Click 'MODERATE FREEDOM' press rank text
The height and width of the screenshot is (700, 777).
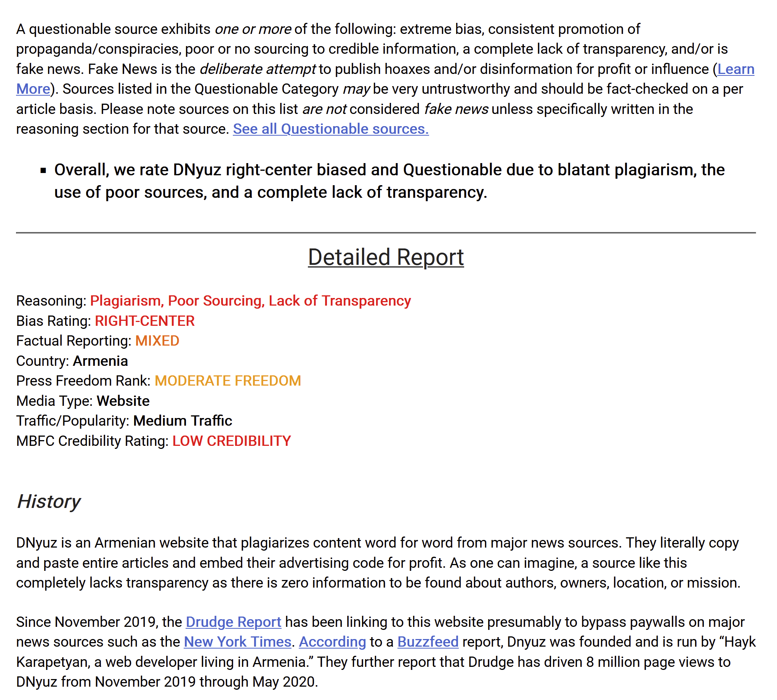point(228,381)
